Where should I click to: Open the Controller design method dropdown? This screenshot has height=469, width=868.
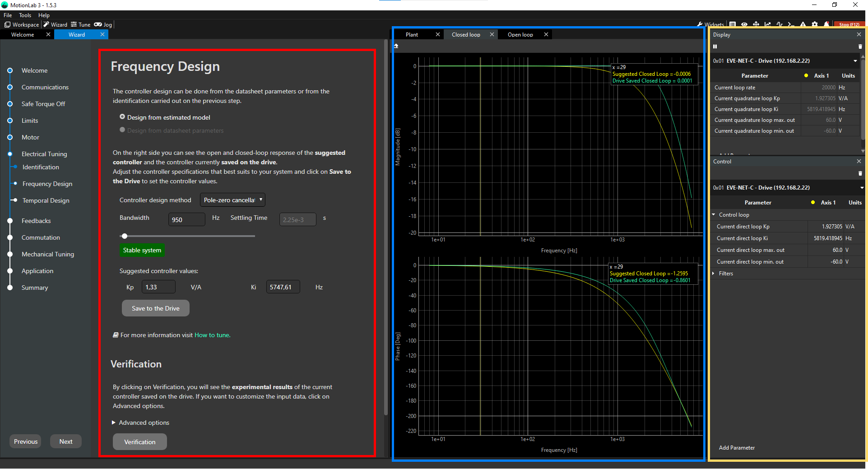pos(232,200)
